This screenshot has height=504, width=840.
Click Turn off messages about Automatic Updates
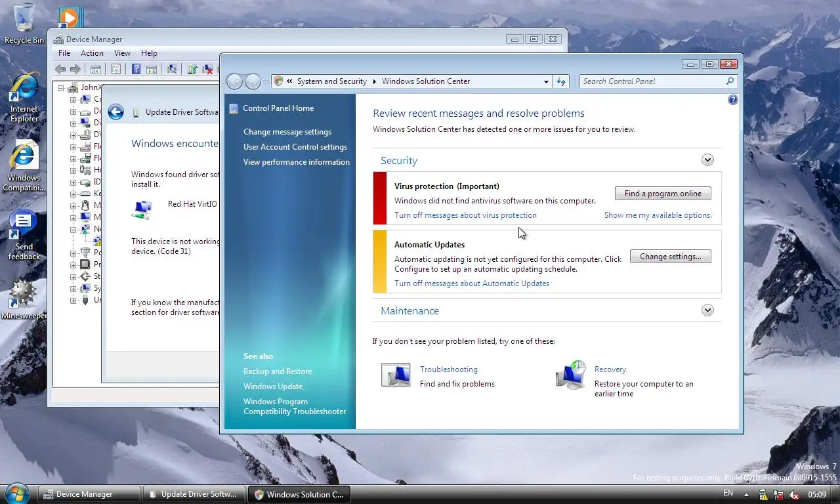coord(472,283)
